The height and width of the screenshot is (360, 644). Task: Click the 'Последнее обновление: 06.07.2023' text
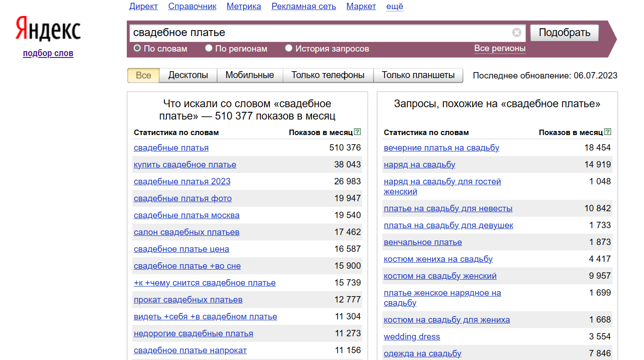click(x=545, y=76)
